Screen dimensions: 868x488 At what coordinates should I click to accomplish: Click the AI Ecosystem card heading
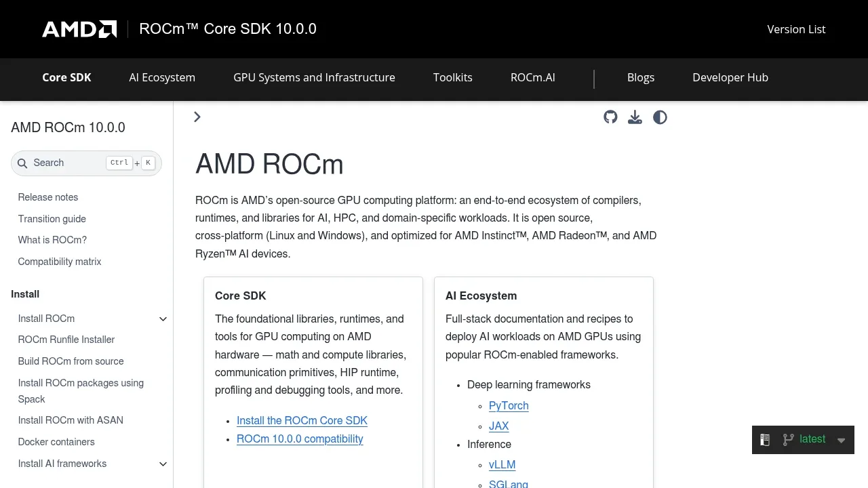click(481, 296)
